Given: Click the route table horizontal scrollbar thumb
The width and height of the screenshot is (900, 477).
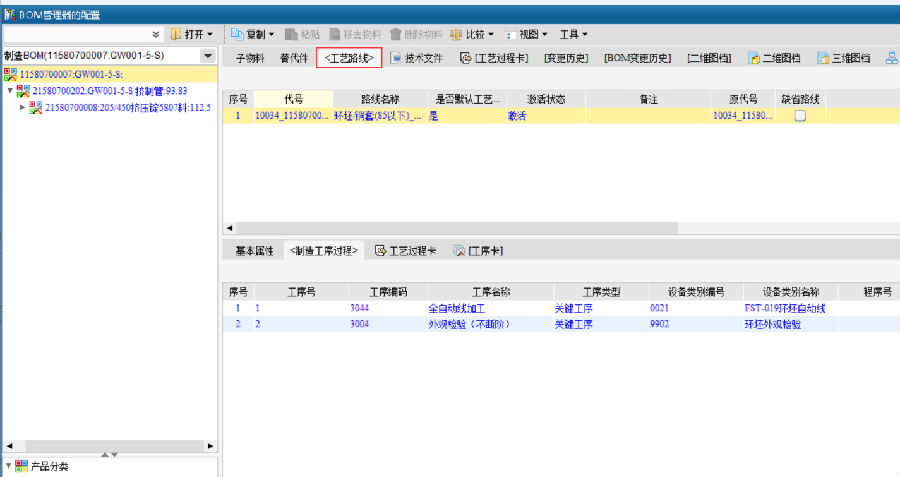Looking at the screenshot, I should tap(457, 228).
